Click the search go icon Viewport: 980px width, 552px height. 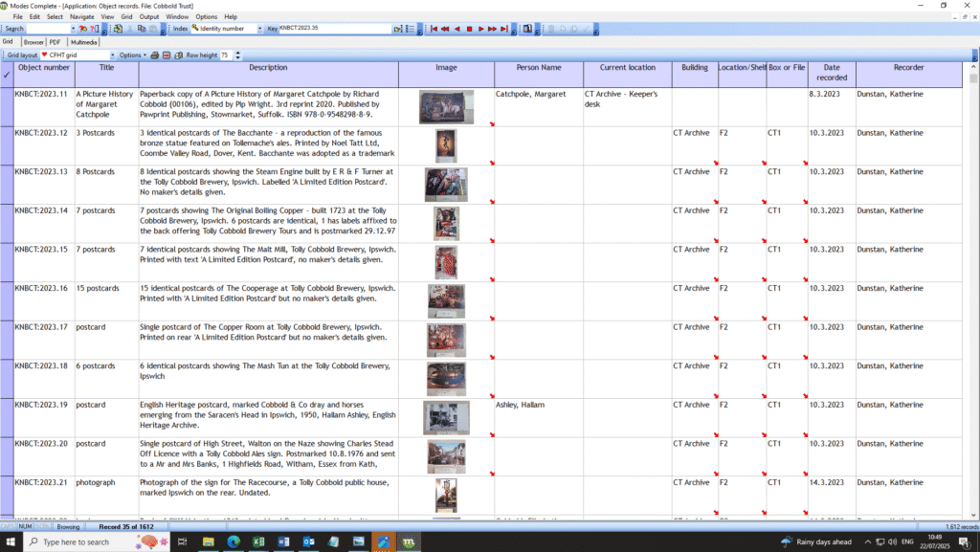click(x=83, y=29)
